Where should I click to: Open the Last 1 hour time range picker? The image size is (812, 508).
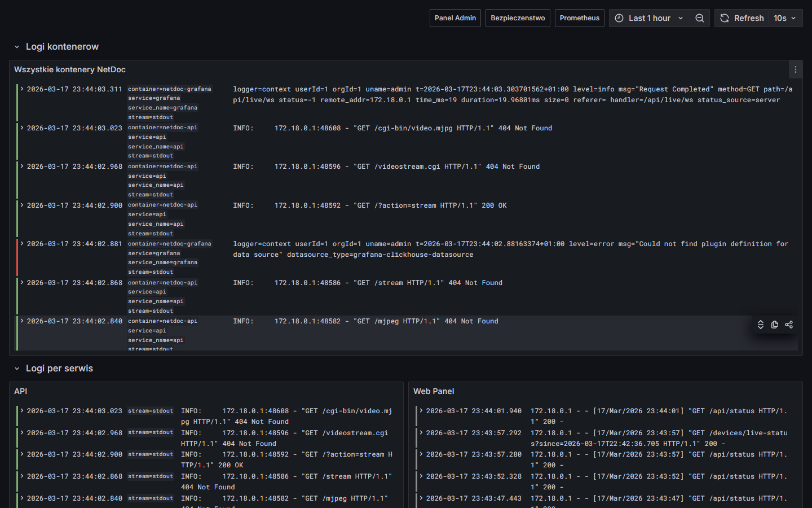(649, 18)
